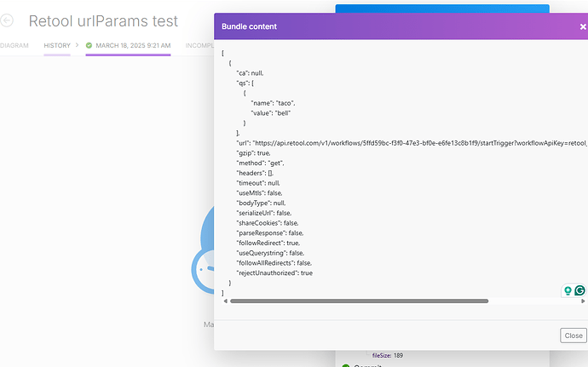588x367 pixels.
Task: Click the breadcrumb chevron after HISTORY
Action: (78, 45)
